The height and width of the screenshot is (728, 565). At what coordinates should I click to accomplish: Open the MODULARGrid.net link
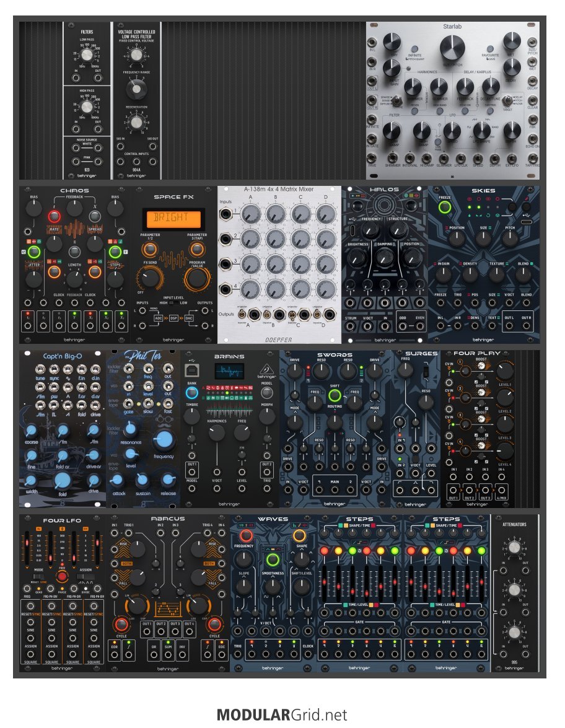282,714
